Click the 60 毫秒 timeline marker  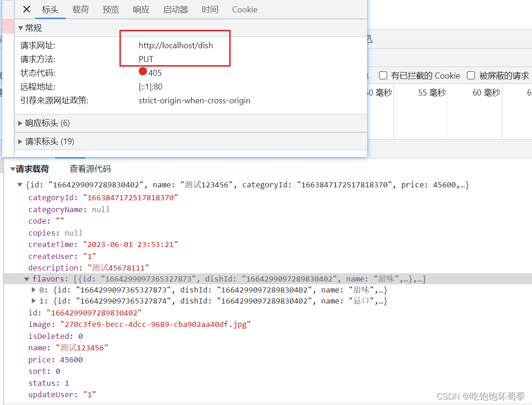click(487, 93)
